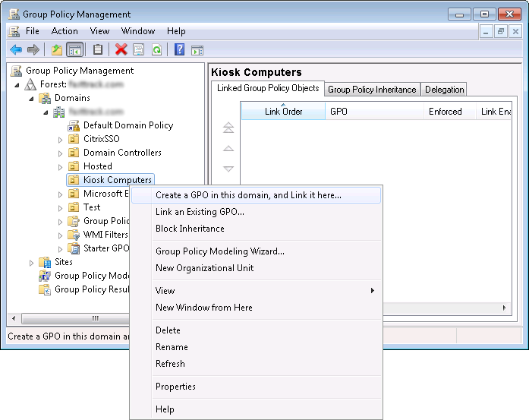Select Refresh in the context menu

tap(256, 364)
